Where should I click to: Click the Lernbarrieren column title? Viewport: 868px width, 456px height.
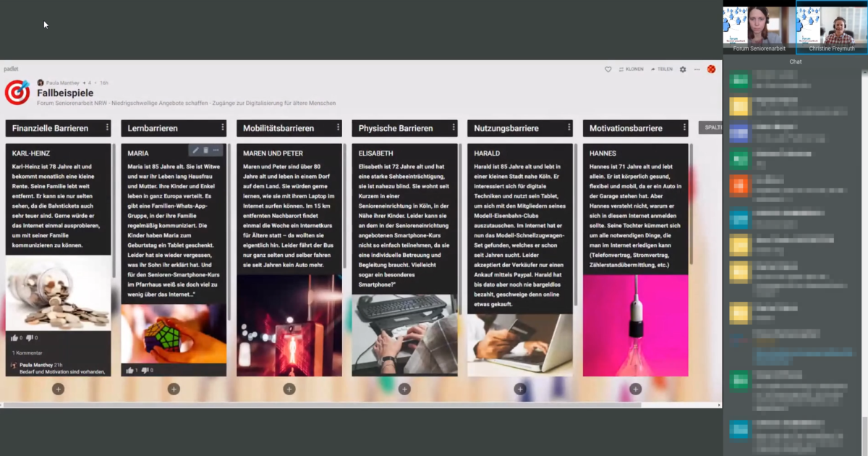(153, 128)
